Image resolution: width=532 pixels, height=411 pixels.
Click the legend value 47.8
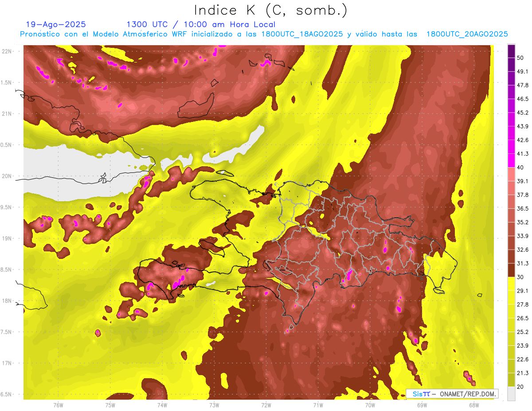[x=522, y=85]
